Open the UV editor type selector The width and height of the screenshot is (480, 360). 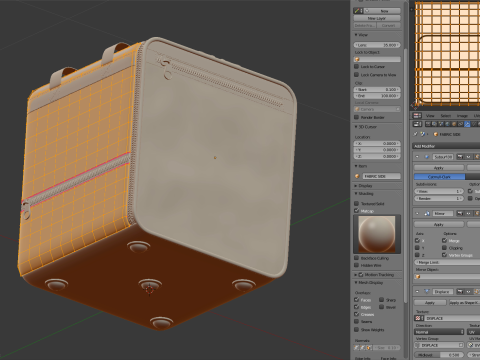pos(417,116)
